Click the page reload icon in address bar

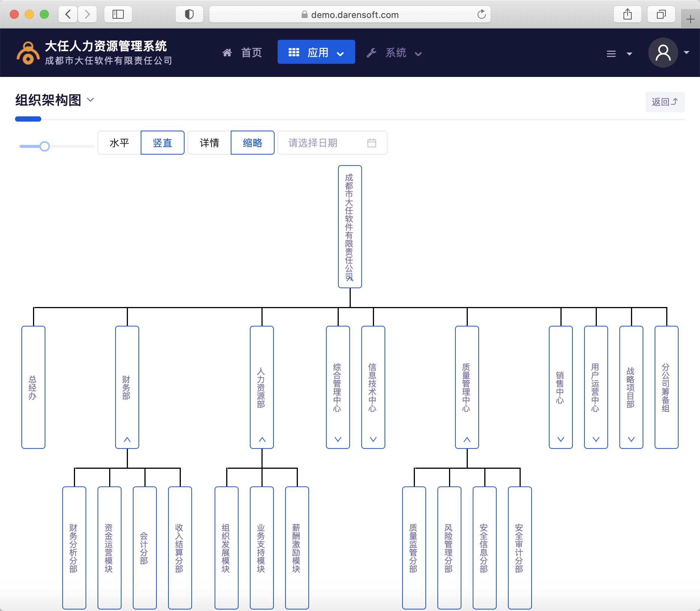click(x=481, y=15)
